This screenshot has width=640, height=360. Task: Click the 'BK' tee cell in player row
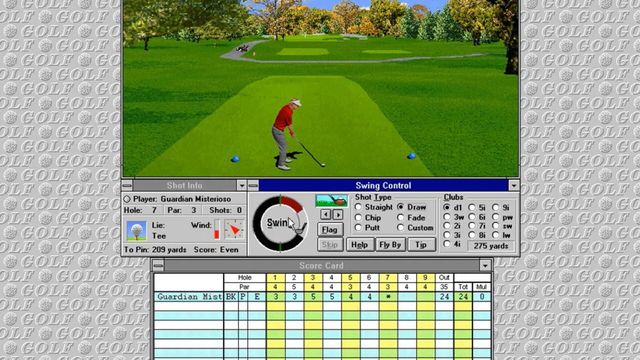(231, 297)
